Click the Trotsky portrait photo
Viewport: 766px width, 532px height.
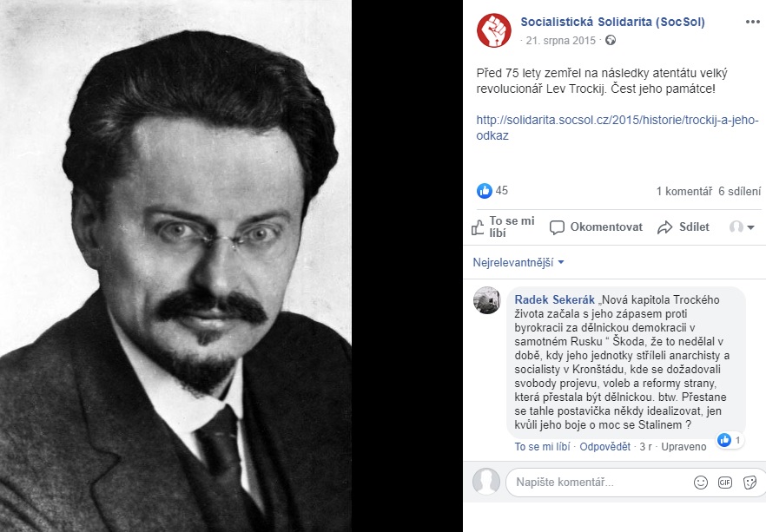click(x=175, y=266)
